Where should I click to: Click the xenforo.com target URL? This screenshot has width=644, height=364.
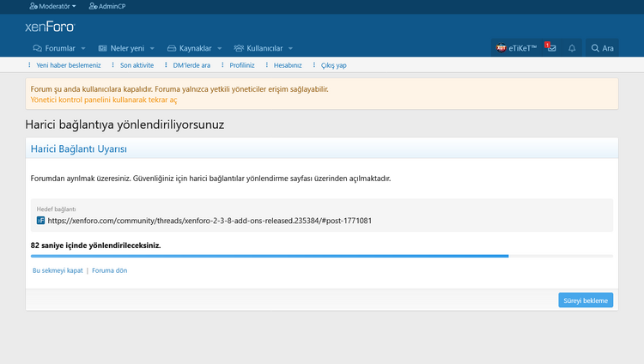click(x=210, y=221)
